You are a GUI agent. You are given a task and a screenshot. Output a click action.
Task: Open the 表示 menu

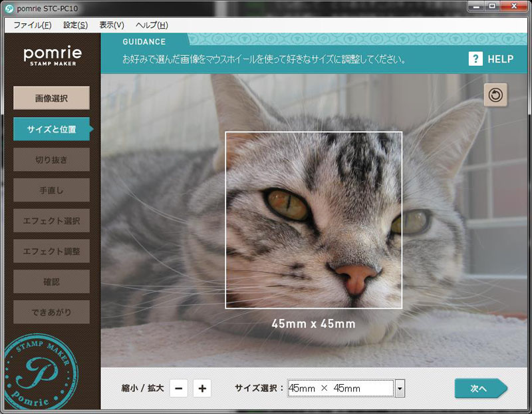pyautogui.click(x=111, y=25)
